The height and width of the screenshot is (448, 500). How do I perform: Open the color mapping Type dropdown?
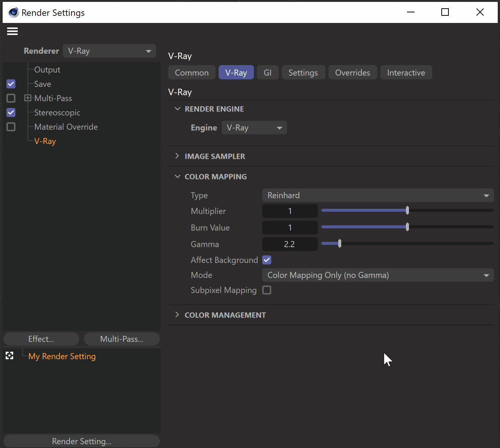coord(378,195)
